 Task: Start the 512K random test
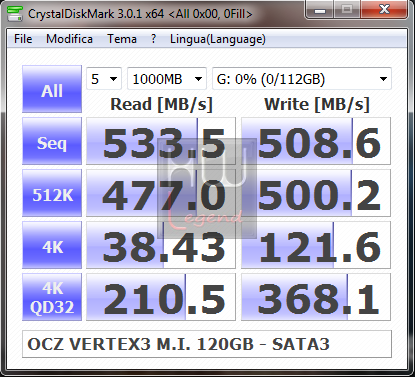[52, 193]
